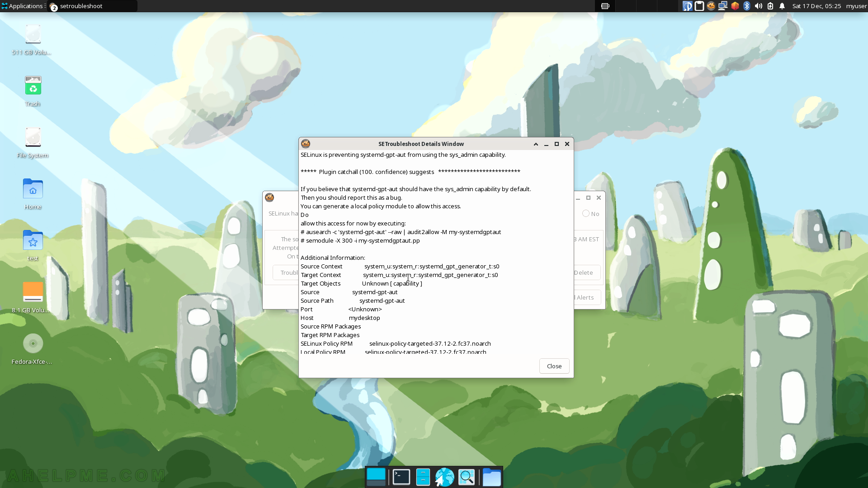The height and width of the screenshot is (488, 868).
Task: Click the ausearch command line in details text
Action: [401, 232]
